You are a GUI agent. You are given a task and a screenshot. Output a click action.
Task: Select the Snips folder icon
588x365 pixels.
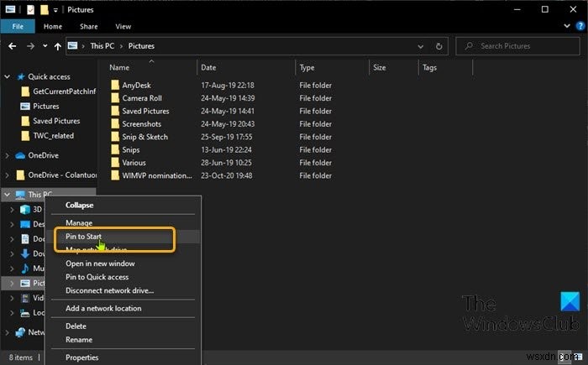pyautogui.click(x=115, y=149)
